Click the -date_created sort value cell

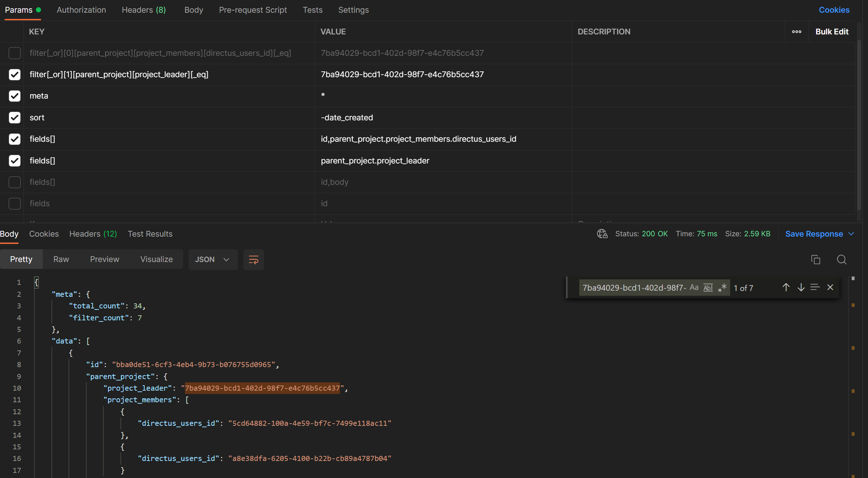pos(443,118)
